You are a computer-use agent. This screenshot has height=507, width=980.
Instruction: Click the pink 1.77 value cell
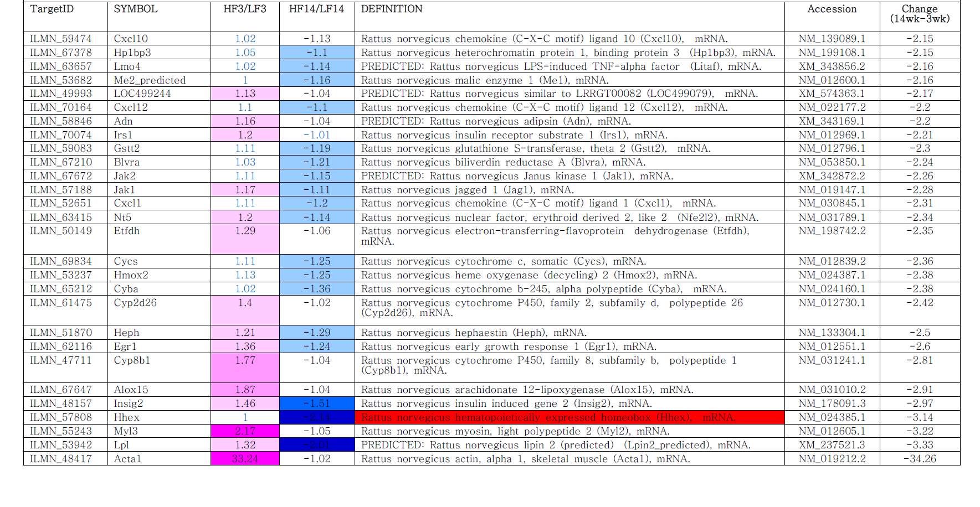[x=245, y=368]
